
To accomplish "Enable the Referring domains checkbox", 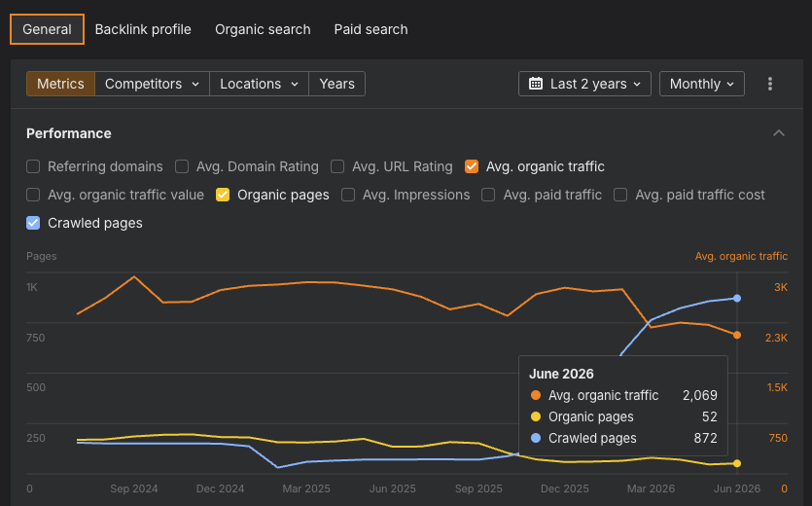I will click(x=33, y=166).
